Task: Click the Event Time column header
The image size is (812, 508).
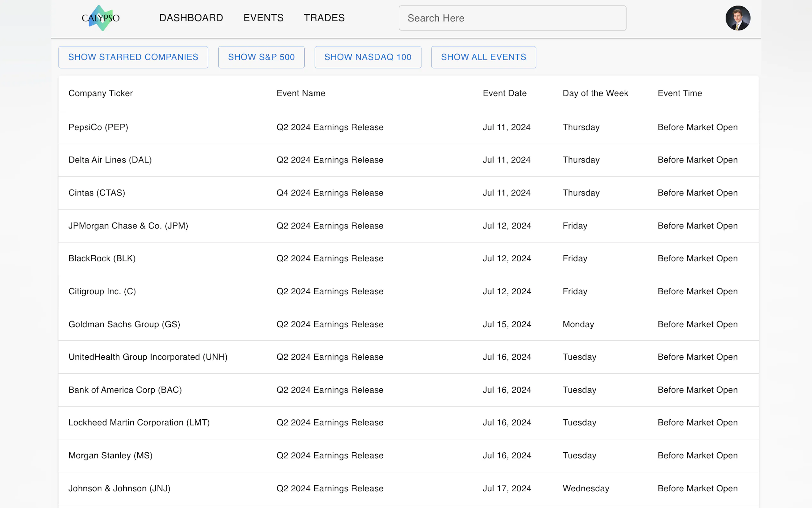Action: [x=679, y=93]
